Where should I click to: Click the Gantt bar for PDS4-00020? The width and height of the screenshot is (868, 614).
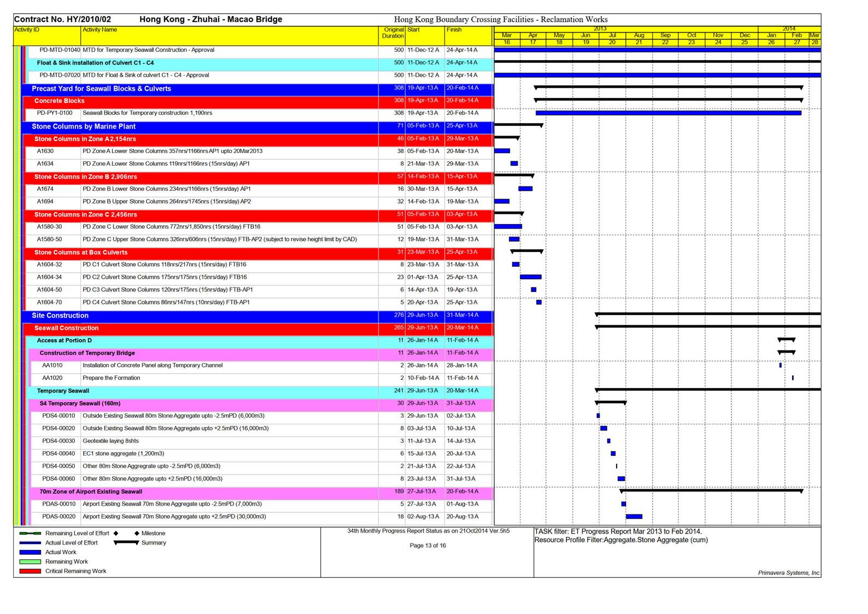(603, 429)
